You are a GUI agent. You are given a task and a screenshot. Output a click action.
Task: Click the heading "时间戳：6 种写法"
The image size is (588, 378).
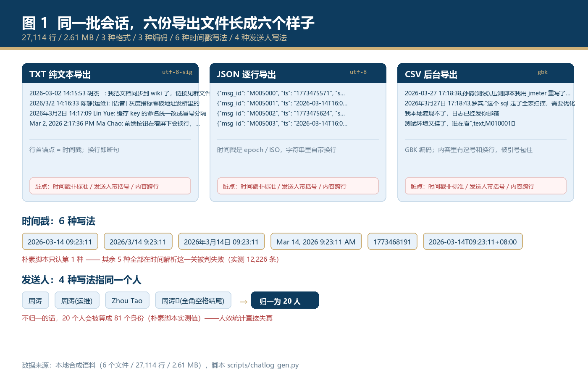[x=59, y=221]
